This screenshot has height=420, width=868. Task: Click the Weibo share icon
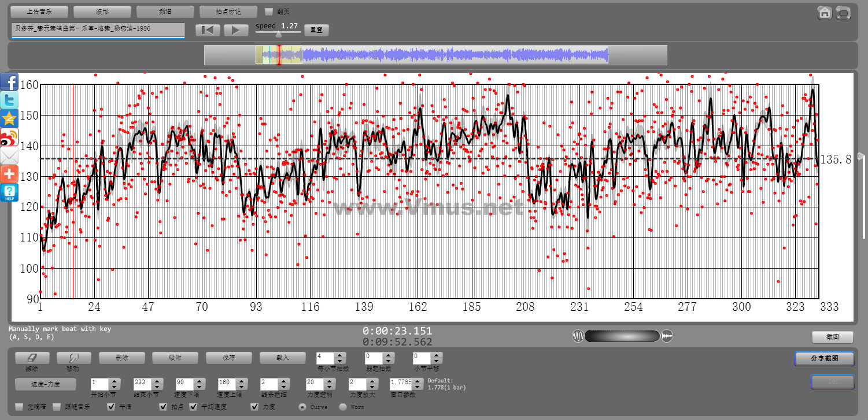pos(9,137)
